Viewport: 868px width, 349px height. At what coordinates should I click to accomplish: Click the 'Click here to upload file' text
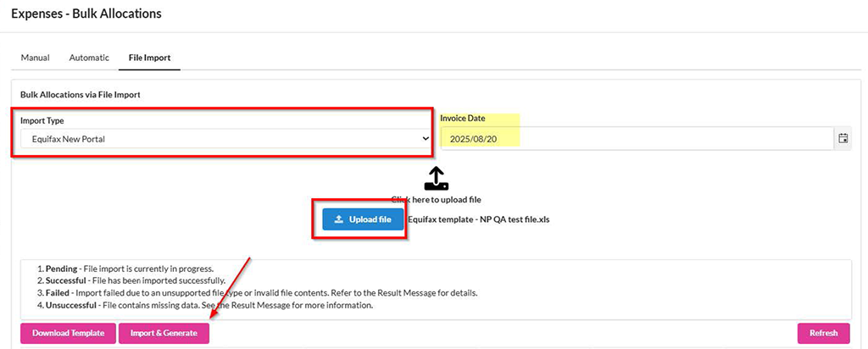436,200
